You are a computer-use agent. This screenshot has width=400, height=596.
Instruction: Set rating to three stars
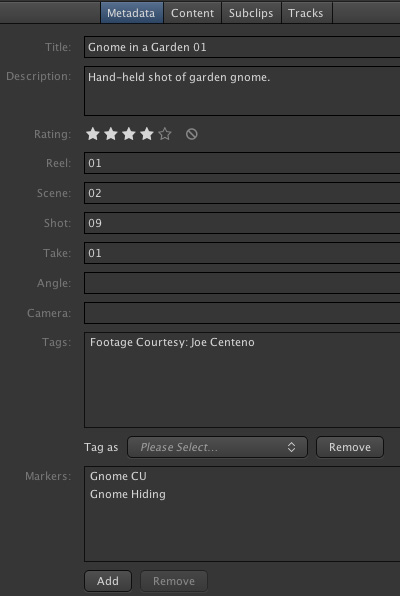pyautogui.click(x=129, y=134)
